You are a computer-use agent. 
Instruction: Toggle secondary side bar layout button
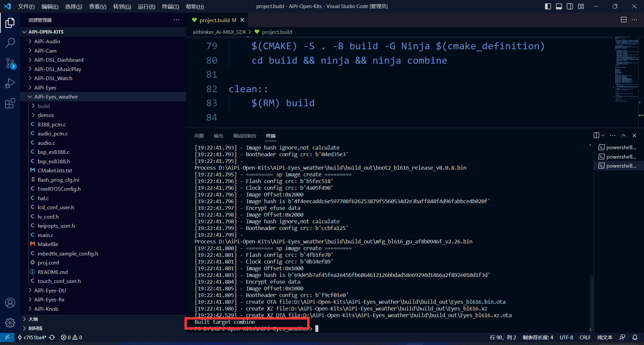click(x=570, y=6)
